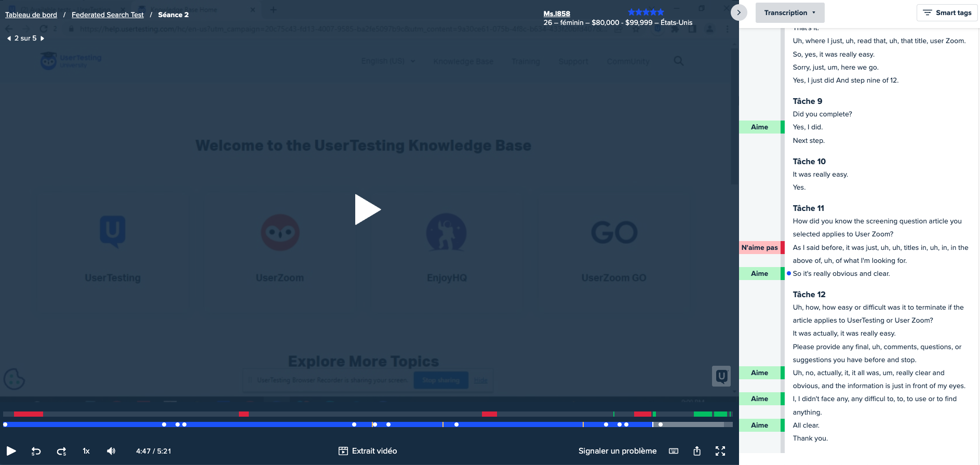Image resolution: width=980 pixels, height=465 pixels.
Task: Jump to Tâche 12 in transcript
Action: 809,294
